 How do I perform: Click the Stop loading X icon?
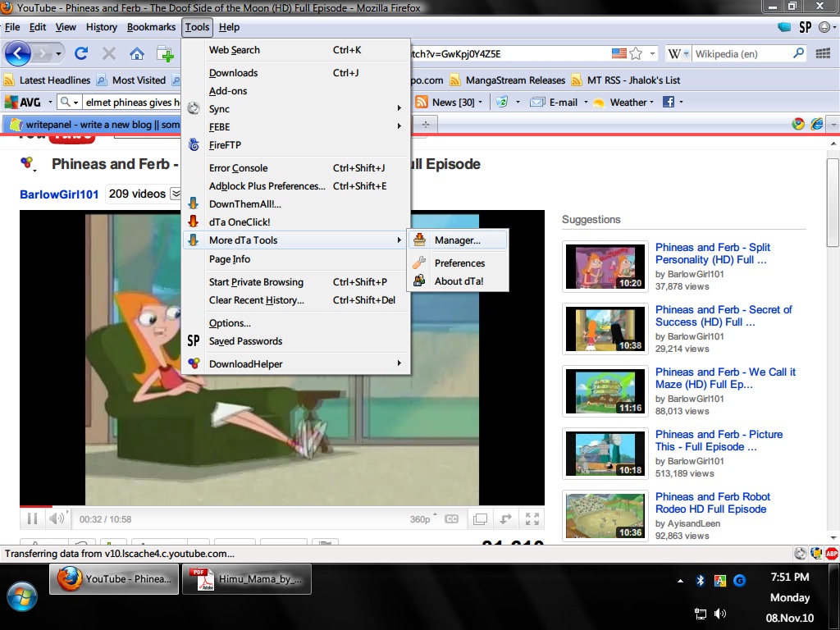click(109, 53)
